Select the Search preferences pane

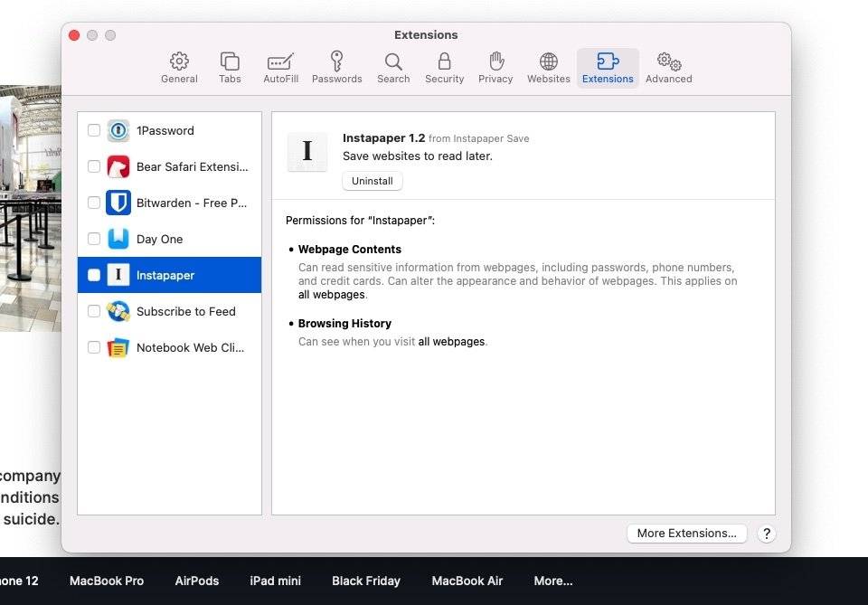(393, 68)
